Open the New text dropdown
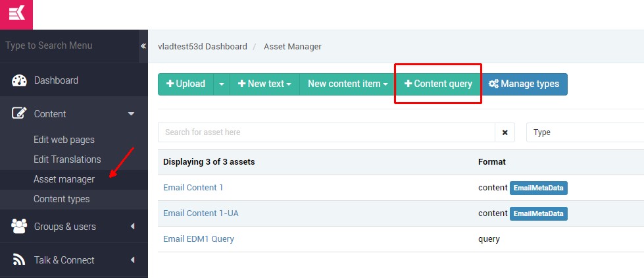This screenshot has width=644, height=278. 265,84
